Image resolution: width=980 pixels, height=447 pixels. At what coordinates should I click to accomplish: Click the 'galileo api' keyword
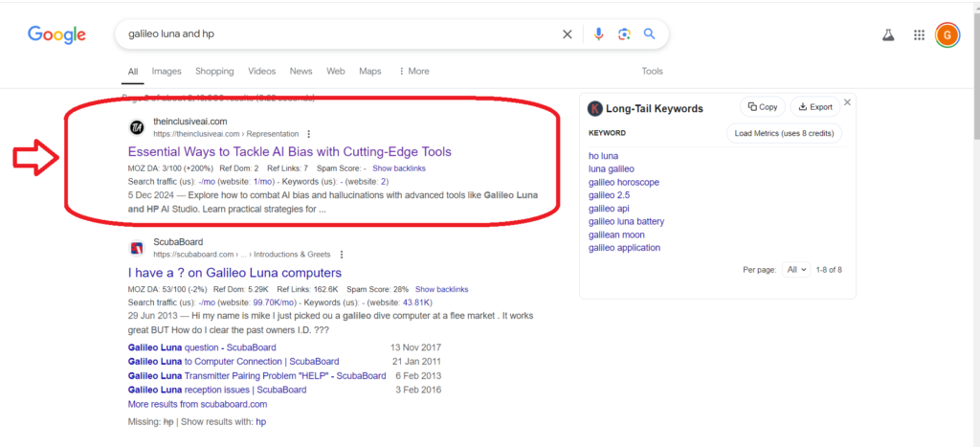point(609,208)
